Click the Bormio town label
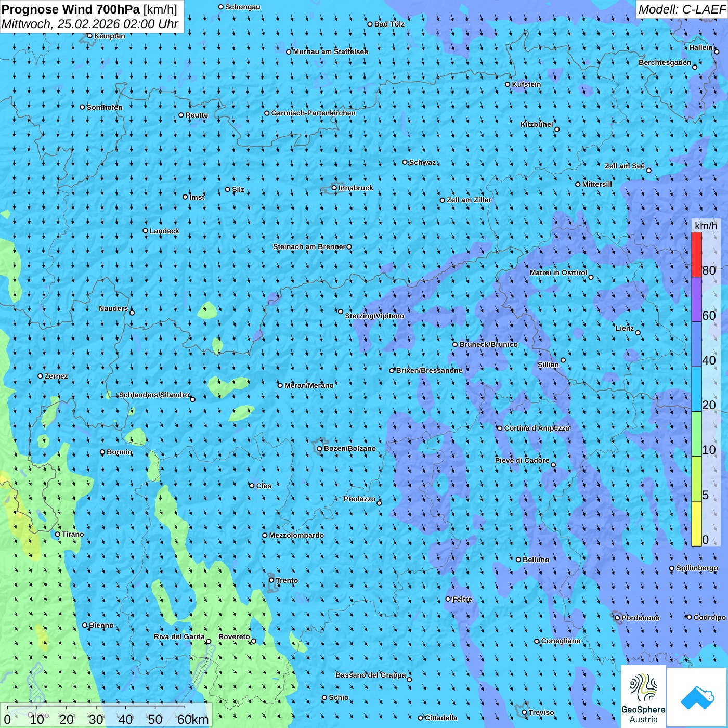Screen dimensions: 728x728 (x=120, y=452)
